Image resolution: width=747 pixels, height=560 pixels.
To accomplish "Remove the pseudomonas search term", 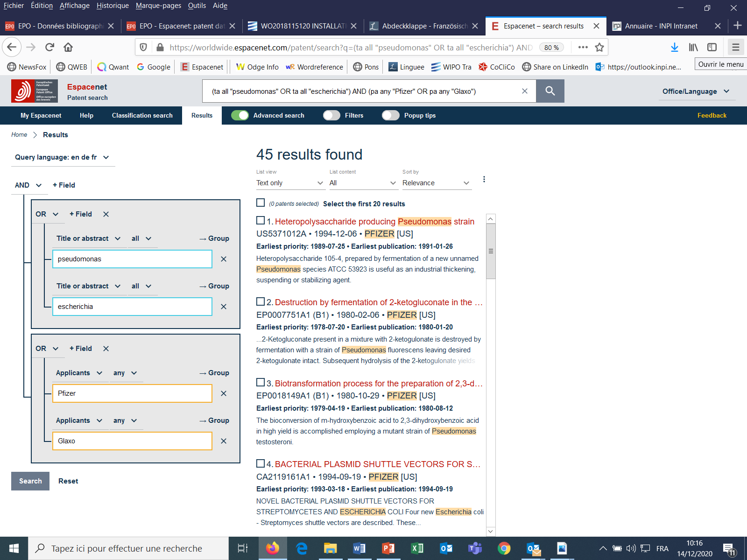I will point(224,259).
